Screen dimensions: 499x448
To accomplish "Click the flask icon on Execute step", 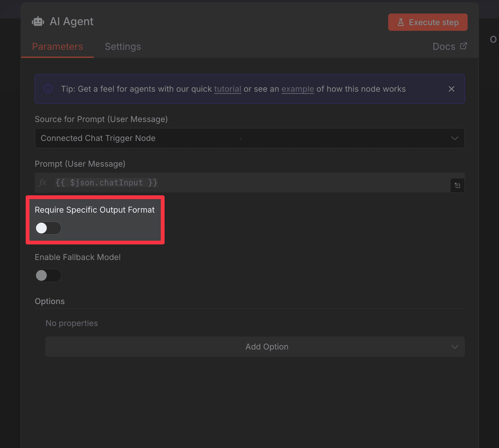I will point(401,22).
